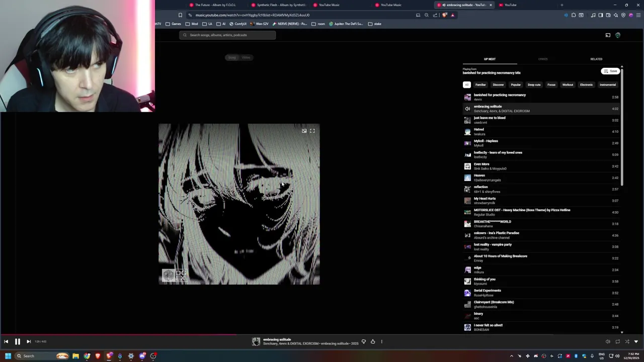644x362 pixels.
Task: Open the Brave Shields lion icon
Action: pos(444,15)
